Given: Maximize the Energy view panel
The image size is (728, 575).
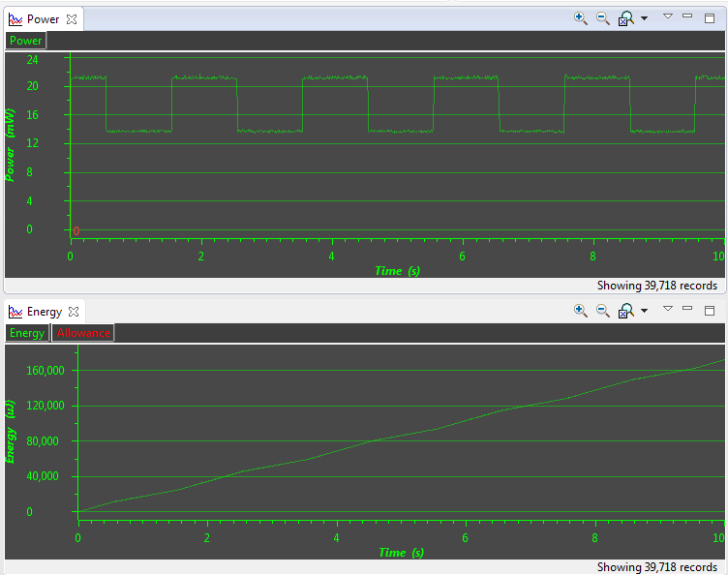Looking at the screenshot, I should (x=710, y=311).
